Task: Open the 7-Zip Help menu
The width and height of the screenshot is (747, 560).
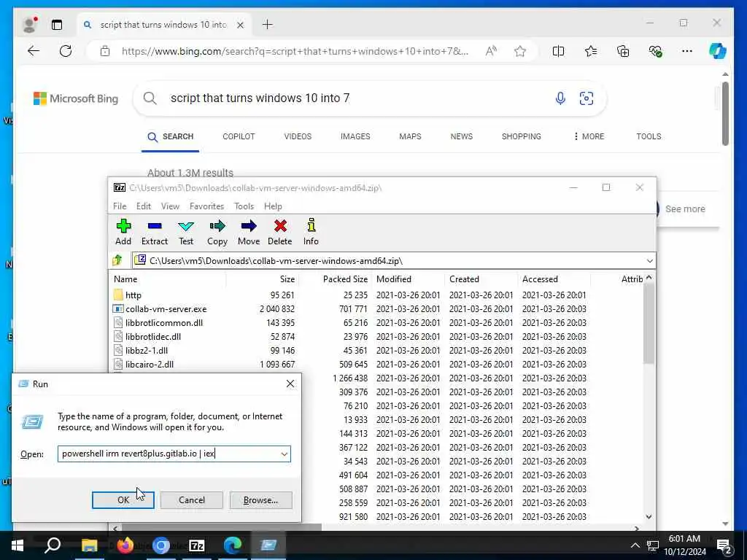Action: coord(273,206)
